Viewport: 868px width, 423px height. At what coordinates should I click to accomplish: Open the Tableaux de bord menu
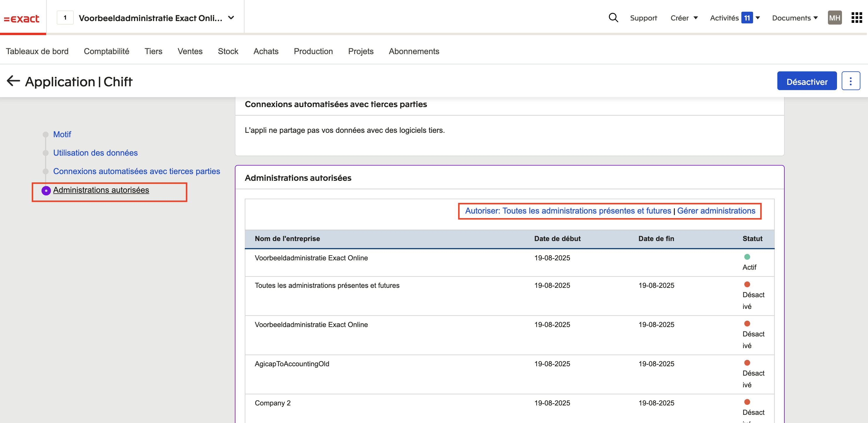37,51
